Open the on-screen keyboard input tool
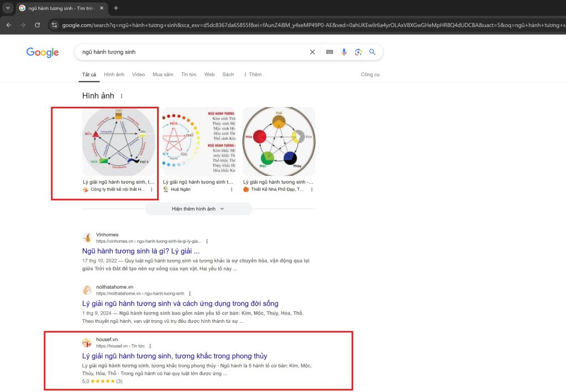 pos(329,52)
